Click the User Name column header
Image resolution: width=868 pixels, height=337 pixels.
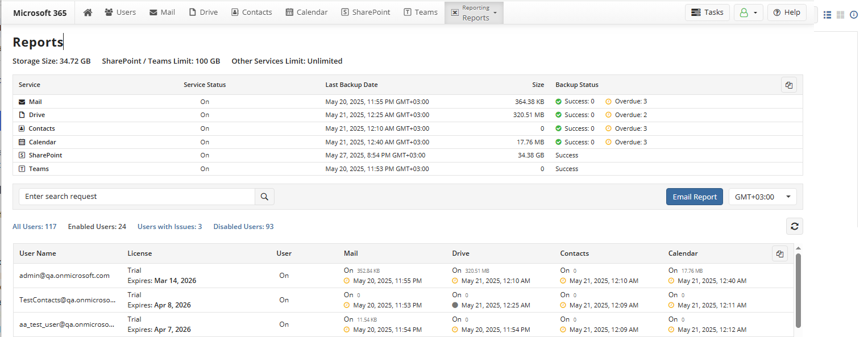pos(38,253)
